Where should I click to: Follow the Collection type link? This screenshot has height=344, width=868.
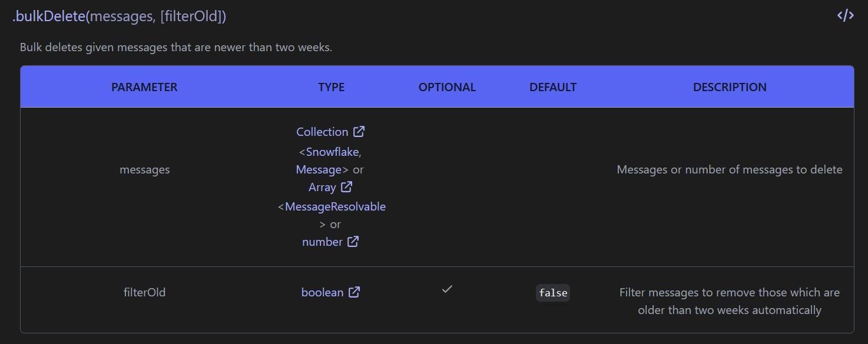point(322,132)
